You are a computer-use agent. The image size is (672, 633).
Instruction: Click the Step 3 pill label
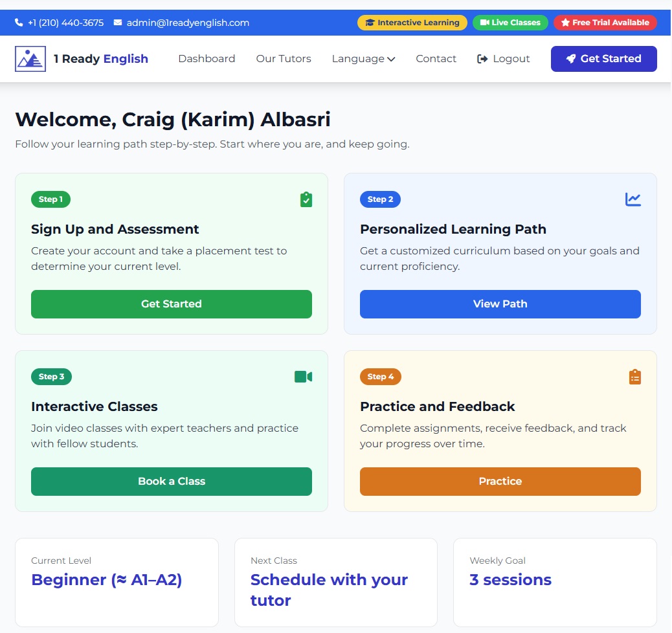(51, 377)
